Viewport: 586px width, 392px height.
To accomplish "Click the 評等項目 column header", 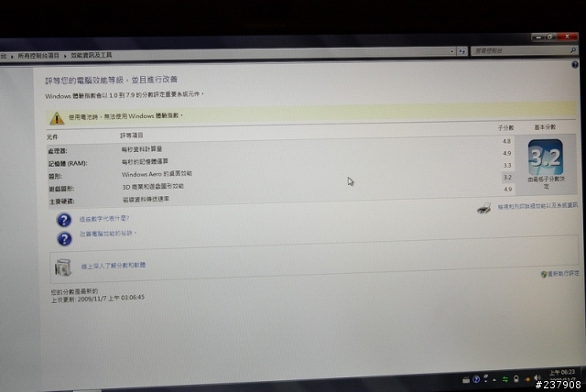I will pyautogui.click(x=132, y=136).
